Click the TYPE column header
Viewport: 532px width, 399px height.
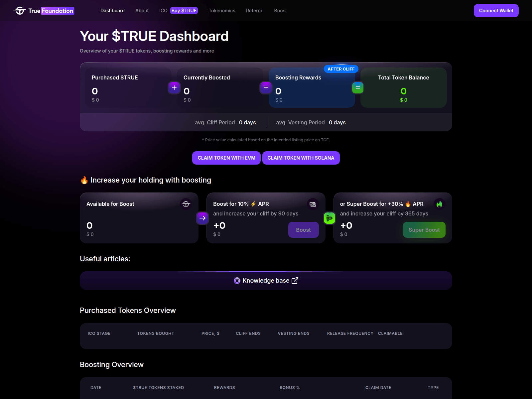pos(433,388)
